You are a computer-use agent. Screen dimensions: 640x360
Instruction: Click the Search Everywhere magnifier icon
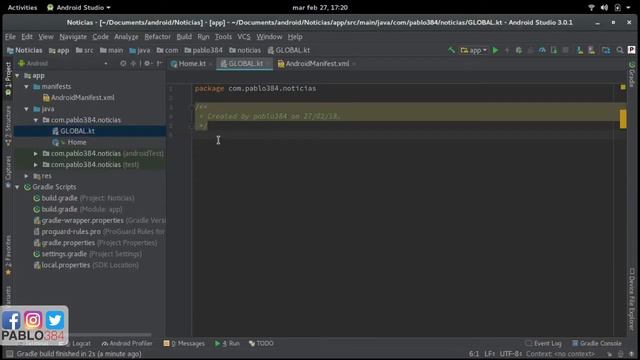pos(620,50)
